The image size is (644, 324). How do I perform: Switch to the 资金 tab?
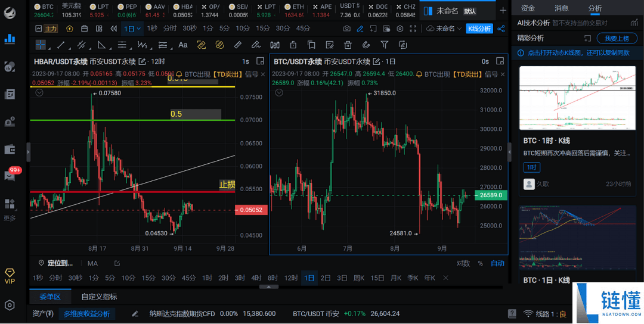(x=528, y=8)
